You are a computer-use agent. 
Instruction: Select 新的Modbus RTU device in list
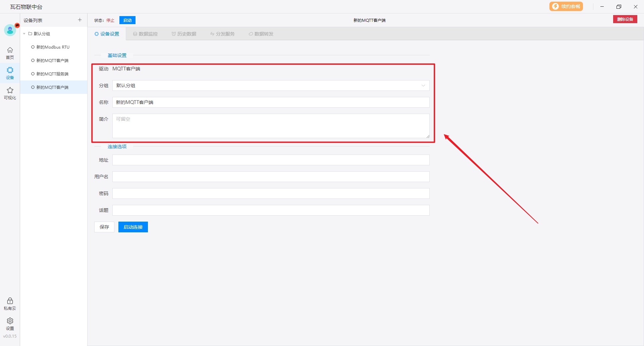point(53,47)
